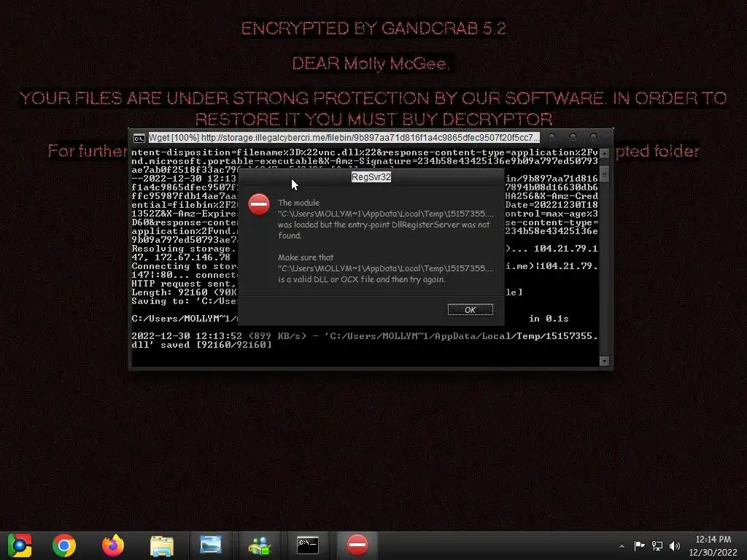The image size is (747, 560).
Task: Open the Start button on taskbar
Action: 20,545
